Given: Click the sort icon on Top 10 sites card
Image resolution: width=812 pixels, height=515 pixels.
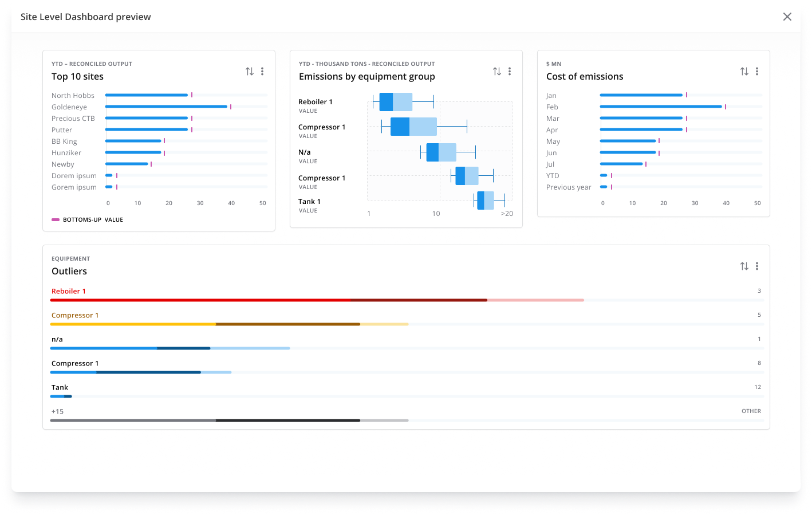Looking at the screenshot, I should coord(249,71).
